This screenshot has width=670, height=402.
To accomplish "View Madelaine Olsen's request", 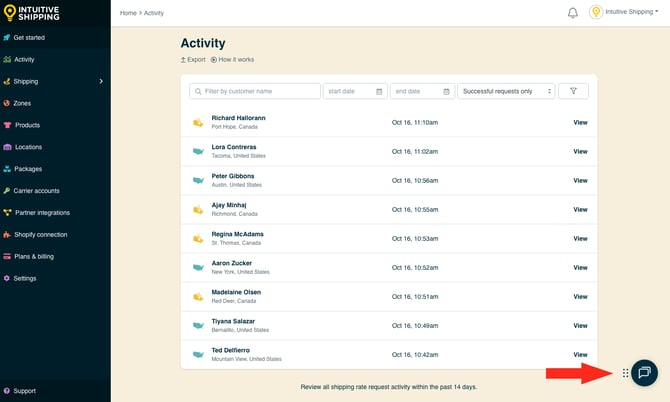I will click(580, 297).
